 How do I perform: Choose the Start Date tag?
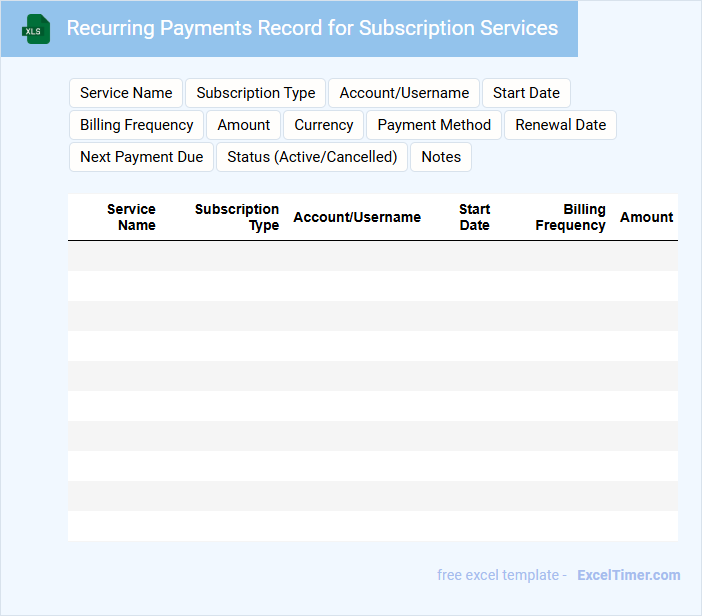[526, 93]
